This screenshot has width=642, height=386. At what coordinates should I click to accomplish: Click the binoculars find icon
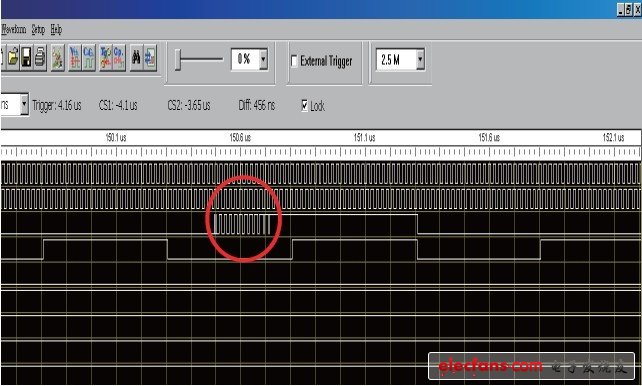(x=136, y=58)
